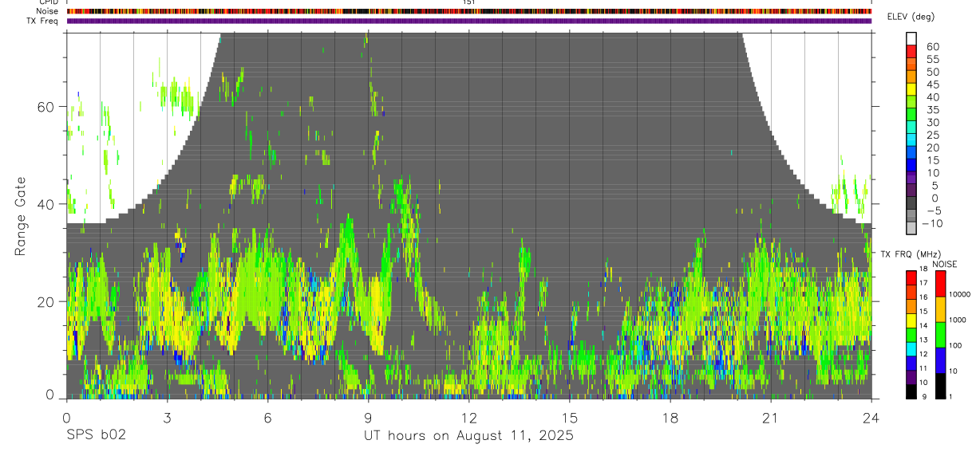Click x-axis tick label '12'
980x452 pixels.
[x=468, y=418]
